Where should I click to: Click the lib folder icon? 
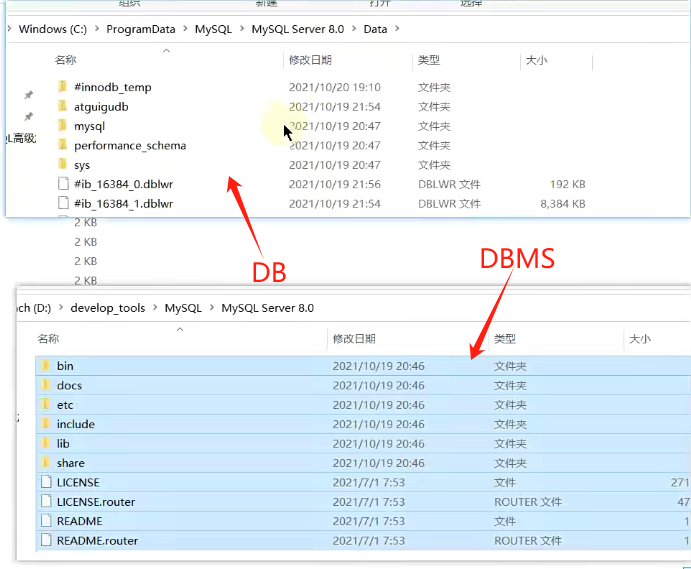click(x=45, y=443)
